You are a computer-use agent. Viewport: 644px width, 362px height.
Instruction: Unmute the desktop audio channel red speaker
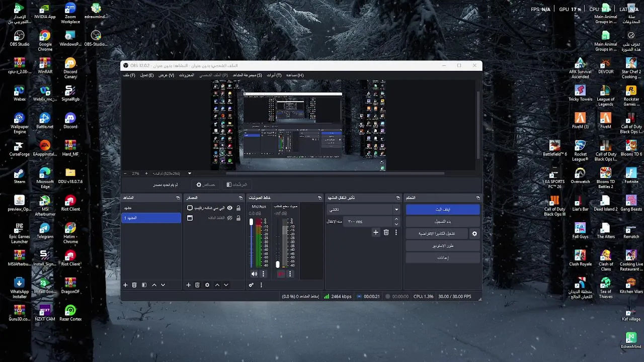(x=281, y=274)
